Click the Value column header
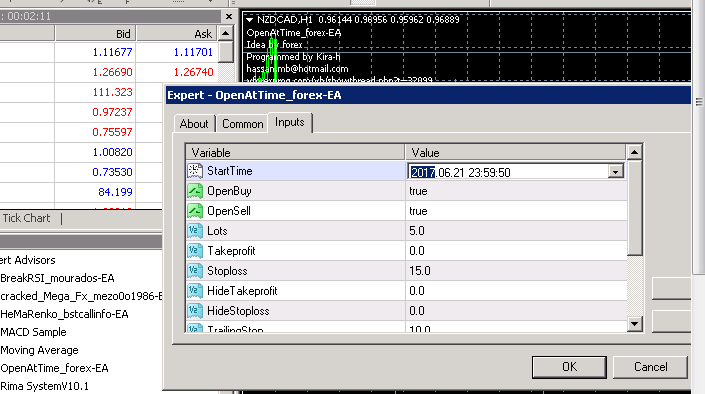The height and width of the screenshot is (394, 705). pyautogui.click(x=515, y=152)
